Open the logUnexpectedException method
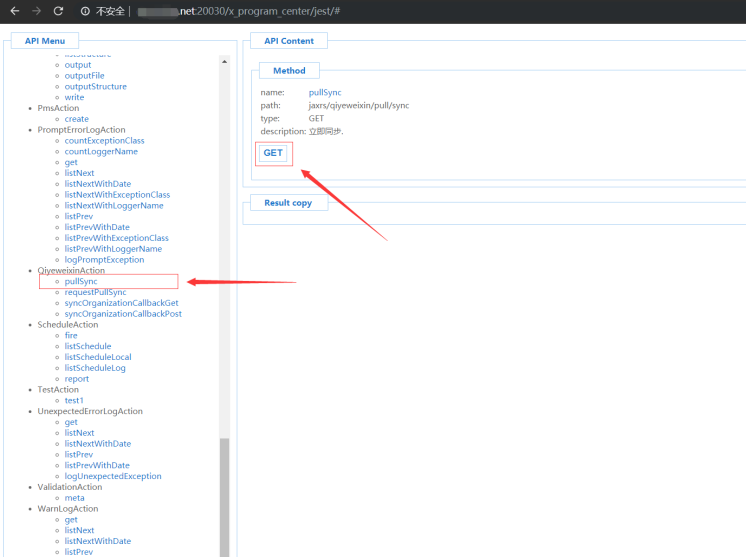This screenshot has width=746, height=557. tap(112, 476)
